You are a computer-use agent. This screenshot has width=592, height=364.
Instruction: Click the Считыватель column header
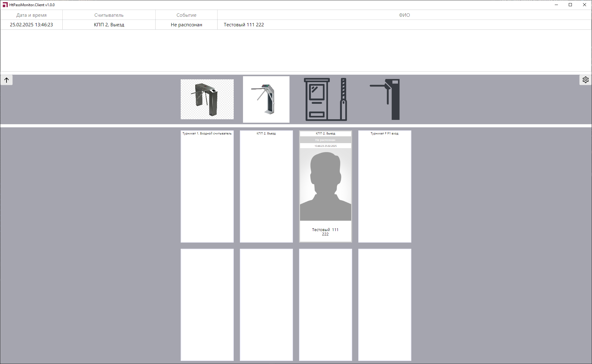(109, 15)
